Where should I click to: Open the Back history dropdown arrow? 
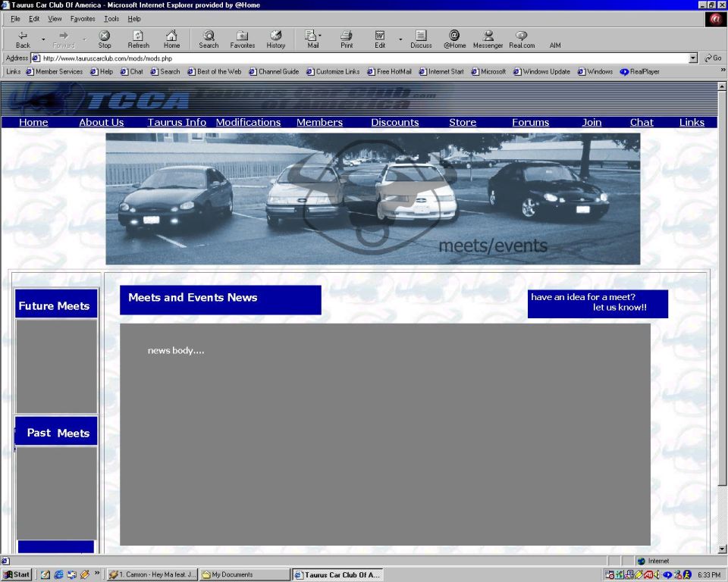pos(43,40)
